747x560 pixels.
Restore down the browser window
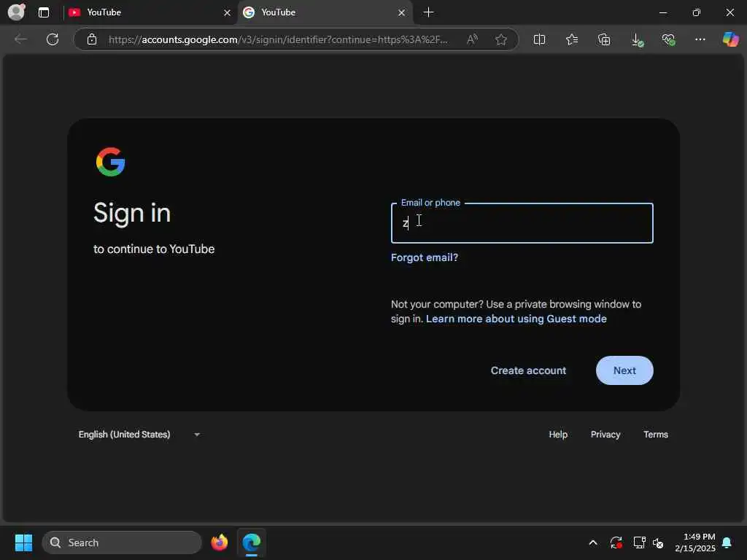[x=697, y=12]
